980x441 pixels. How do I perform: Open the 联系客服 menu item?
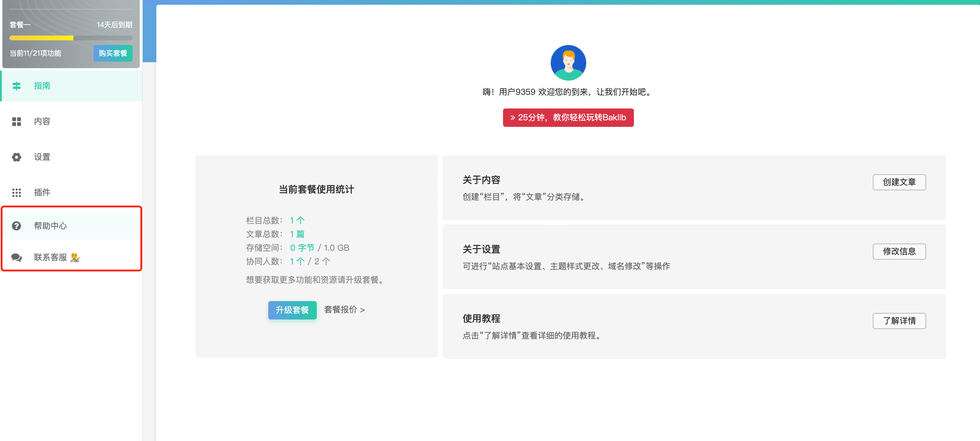coord(72,258)
